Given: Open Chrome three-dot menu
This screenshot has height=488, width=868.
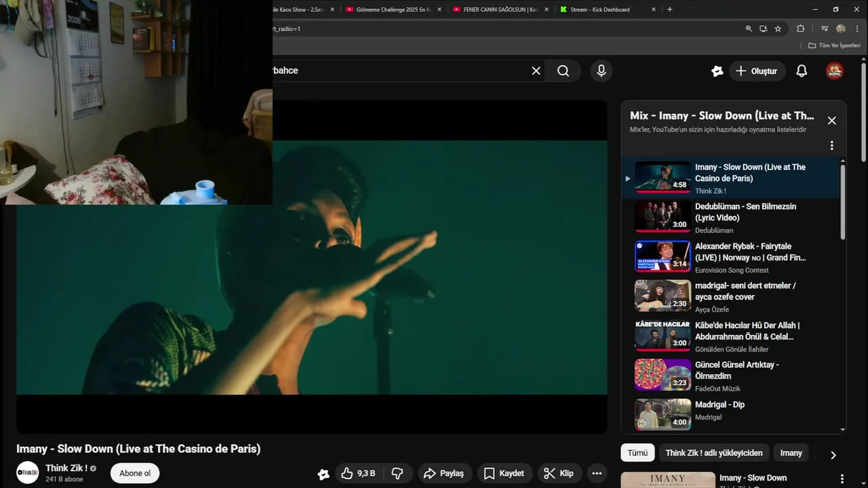Looking at the screenshot, I should point(856,28).
